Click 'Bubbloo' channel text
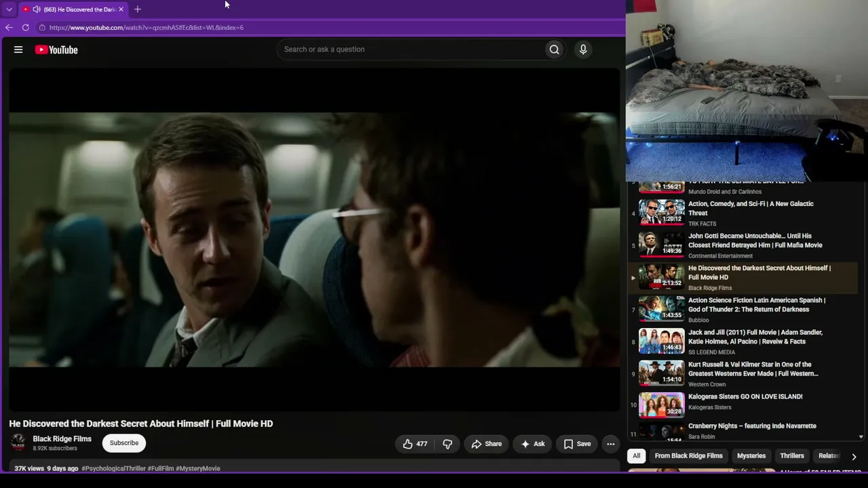 (x=698, y=320)
